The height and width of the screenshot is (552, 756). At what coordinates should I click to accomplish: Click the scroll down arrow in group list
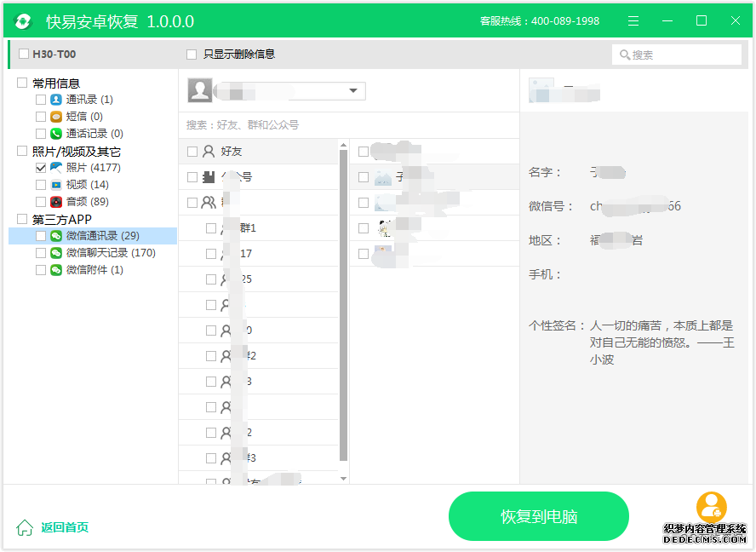pyautogui.click(x=344, y=479)
